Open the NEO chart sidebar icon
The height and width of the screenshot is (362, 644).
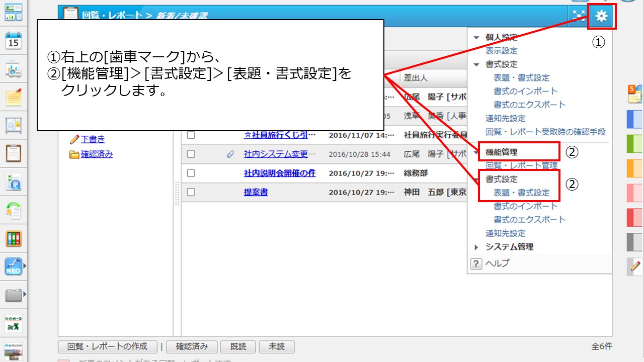pos(13,266)
